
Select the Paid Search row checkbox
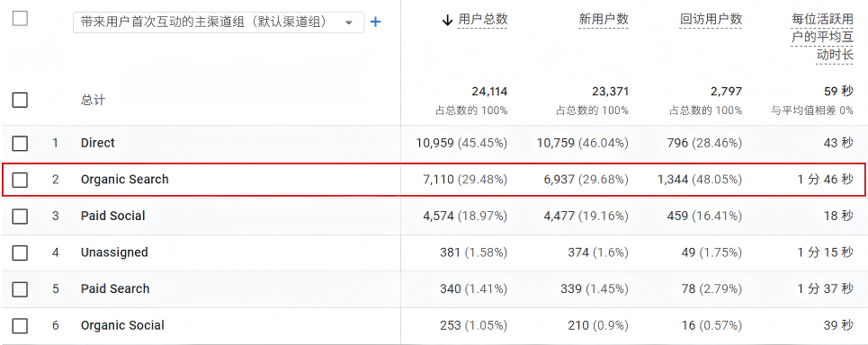[20, 289]
